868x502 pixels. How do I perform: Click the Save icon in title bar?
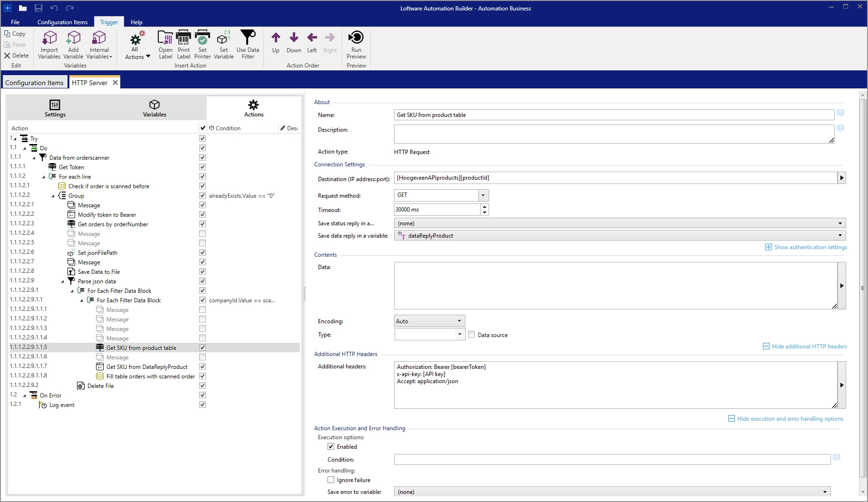[x=39, y=8]
